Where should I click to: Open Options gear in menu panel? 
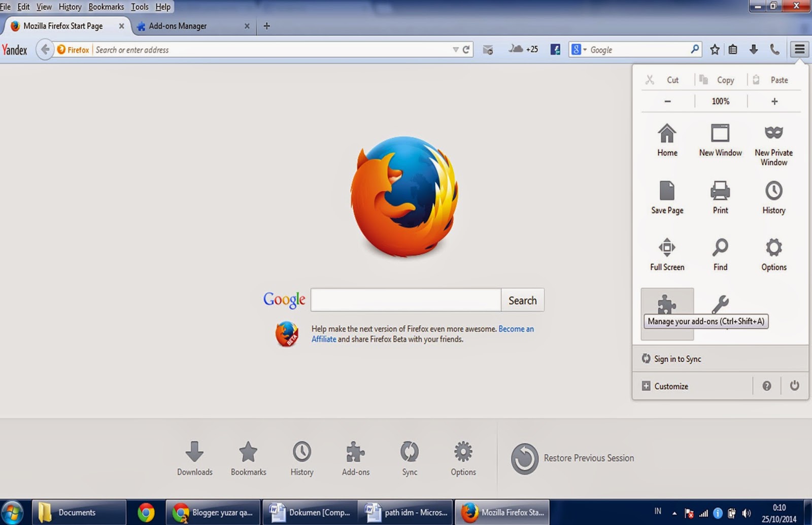[773, 255]
